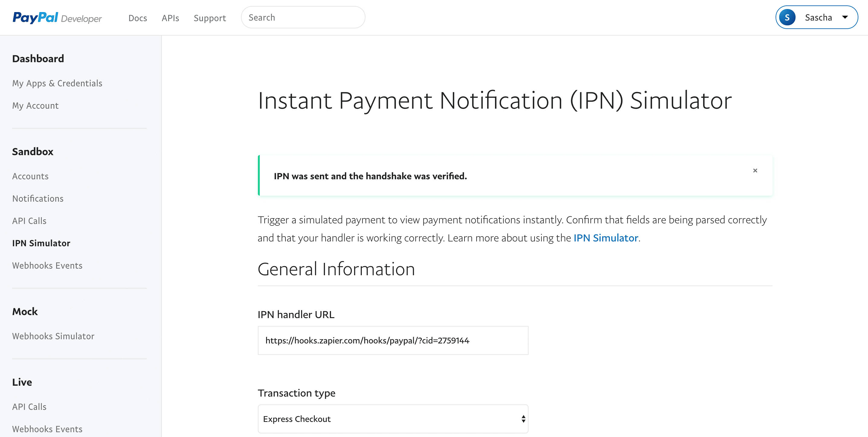The height and width of the screenshot is (437, 868).
Task: Open the APIs menu
Action: [170, 18]
